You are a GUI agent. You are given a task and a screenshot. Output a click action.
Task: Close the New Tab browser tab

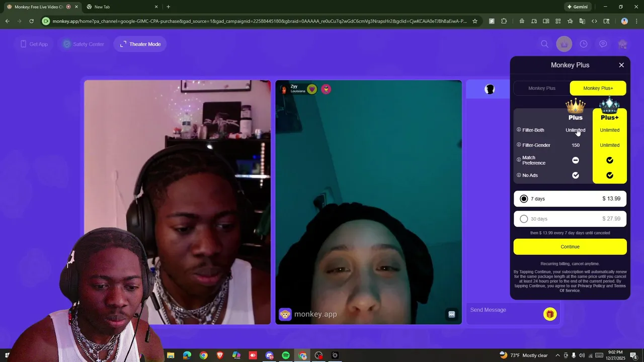coord(156,7)
